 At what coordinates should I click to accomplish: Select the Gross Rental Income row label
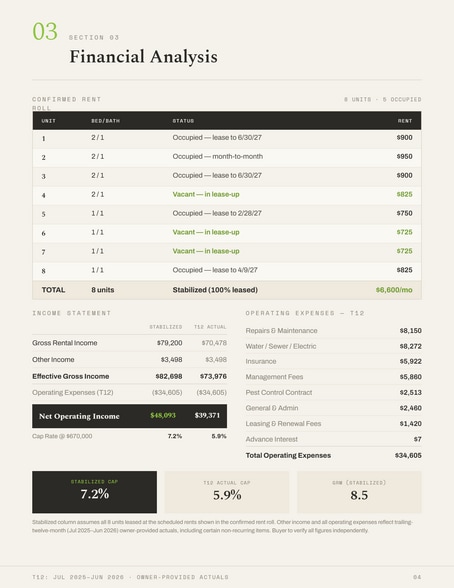(64, 343)
